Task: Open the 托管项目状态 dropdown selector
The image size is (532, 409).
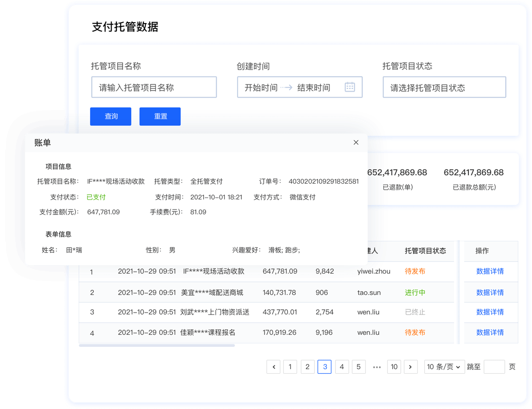Action: (444, 88)
